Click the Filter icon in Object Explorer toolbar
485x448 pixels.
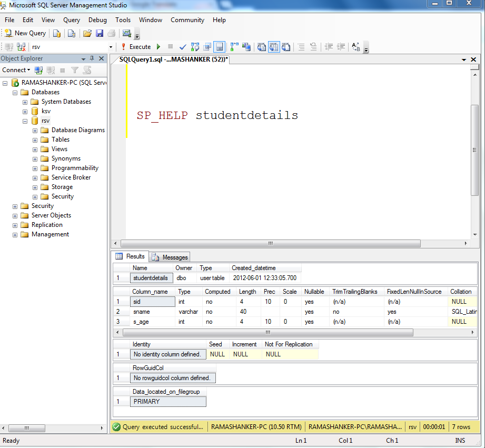74,70
